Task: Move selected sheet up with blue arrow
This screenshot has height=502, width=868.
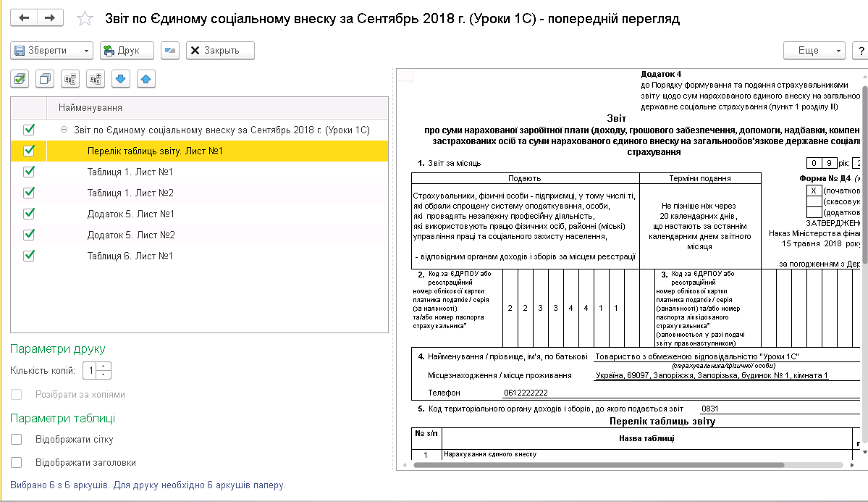Action: coord(146,79)
